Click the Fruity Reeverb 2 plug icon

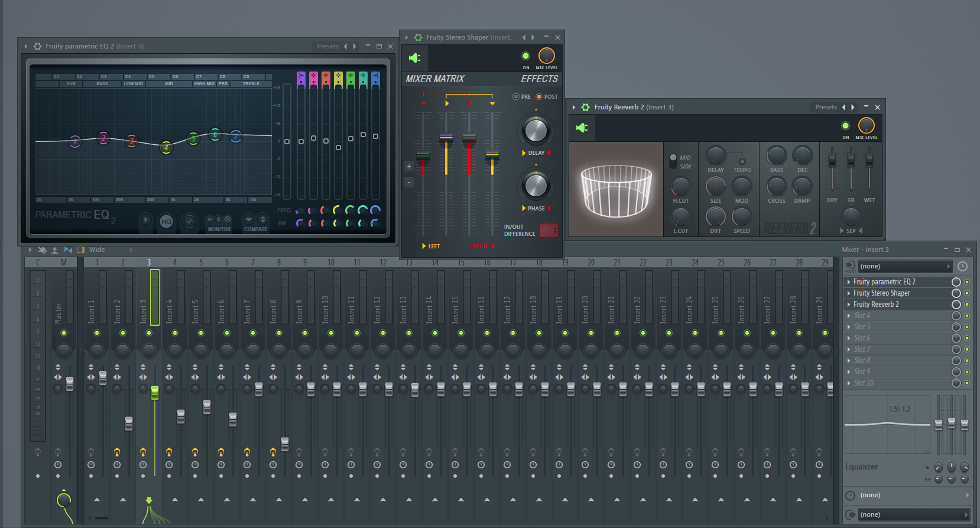coord(582,128)
